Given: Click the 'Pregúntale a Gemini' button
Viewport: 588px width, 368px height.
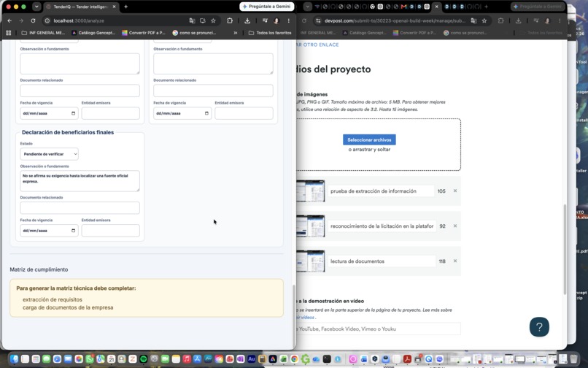Looking at the screenshot, I should pos(266,7).
